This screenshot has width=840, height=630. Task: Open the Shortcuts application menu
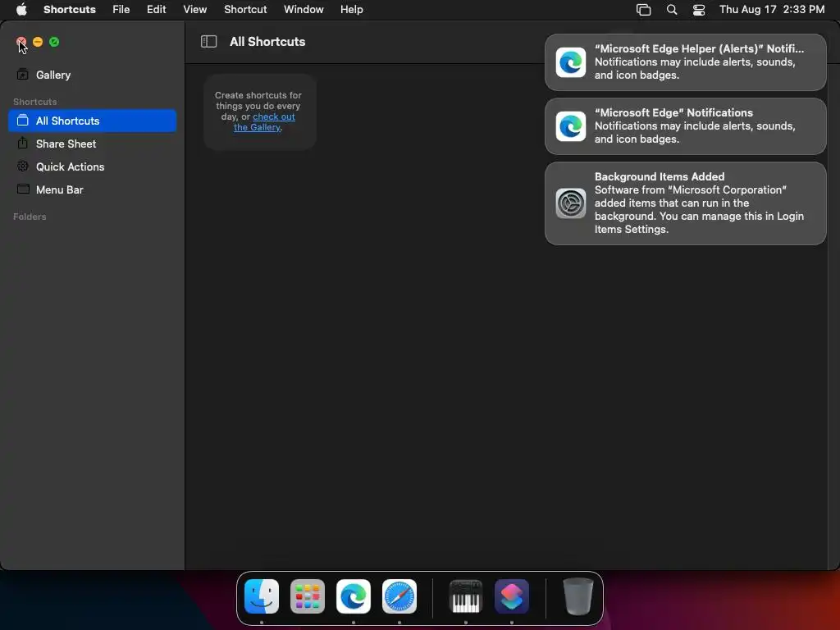[x=70, y=9]
